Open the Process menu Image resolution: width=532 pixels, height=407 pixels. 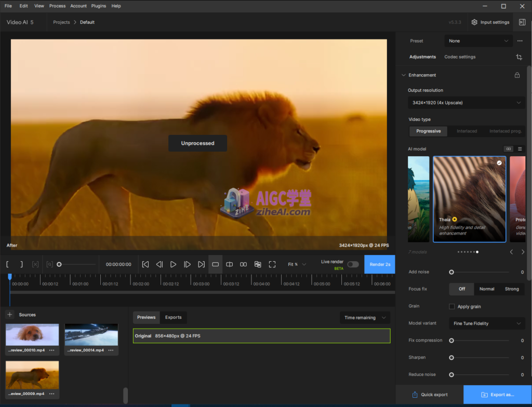pos(57,6)
